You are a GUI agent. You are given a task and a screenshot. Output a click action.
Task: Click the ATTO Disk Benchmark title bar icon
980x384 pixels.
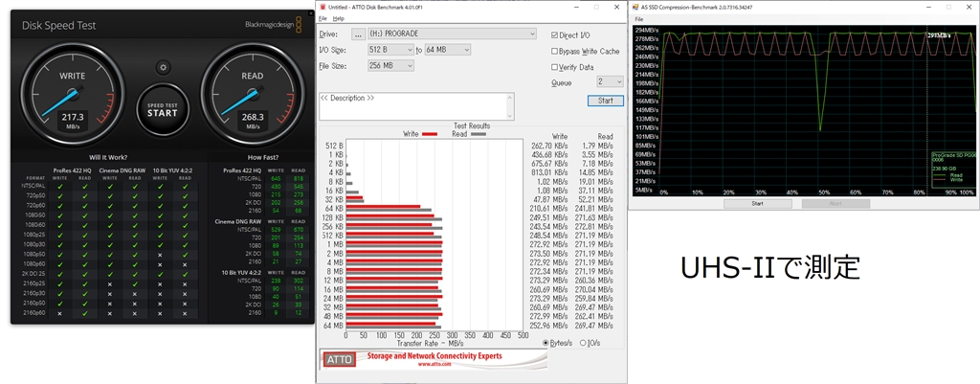point(323,7)
